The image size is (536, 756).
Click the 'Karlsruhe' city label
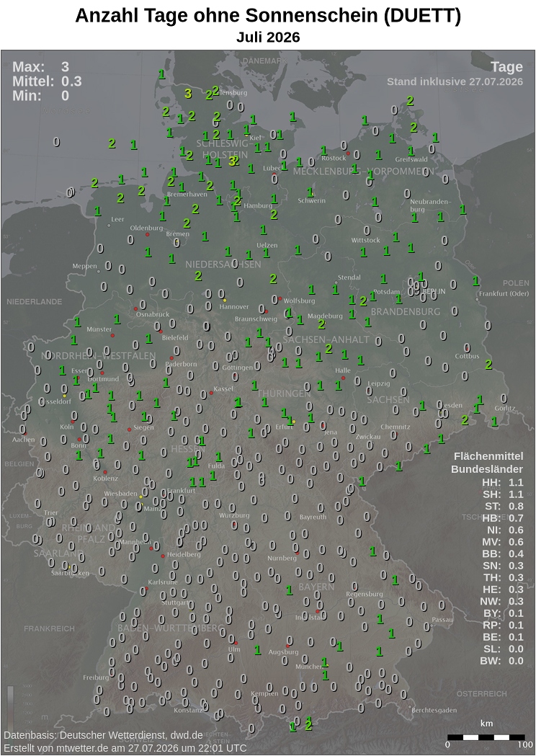[x=162, y=582]
